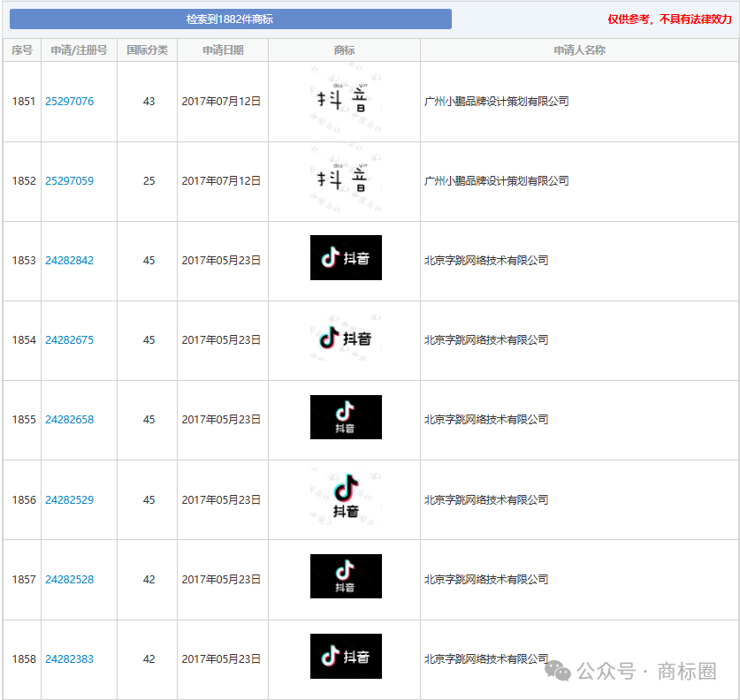Click the 申请/注册号 column header
Viewport: 740px width, 700px height.
coord(80,50)
